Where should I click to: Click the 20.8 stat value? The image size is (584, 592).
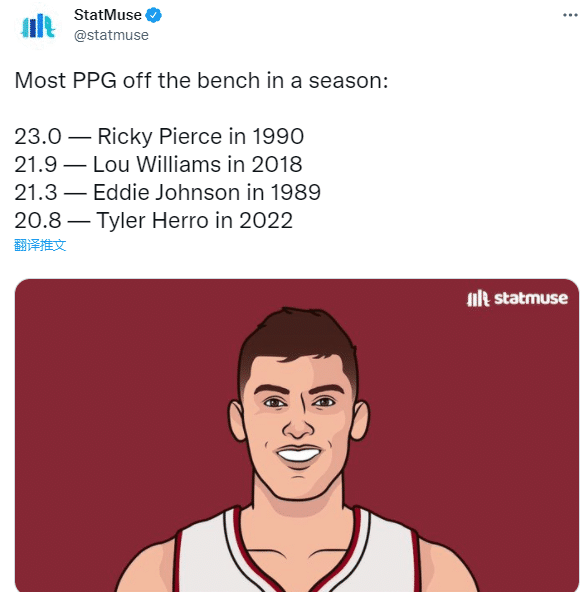pyautogui.click(x=38, y=220)
